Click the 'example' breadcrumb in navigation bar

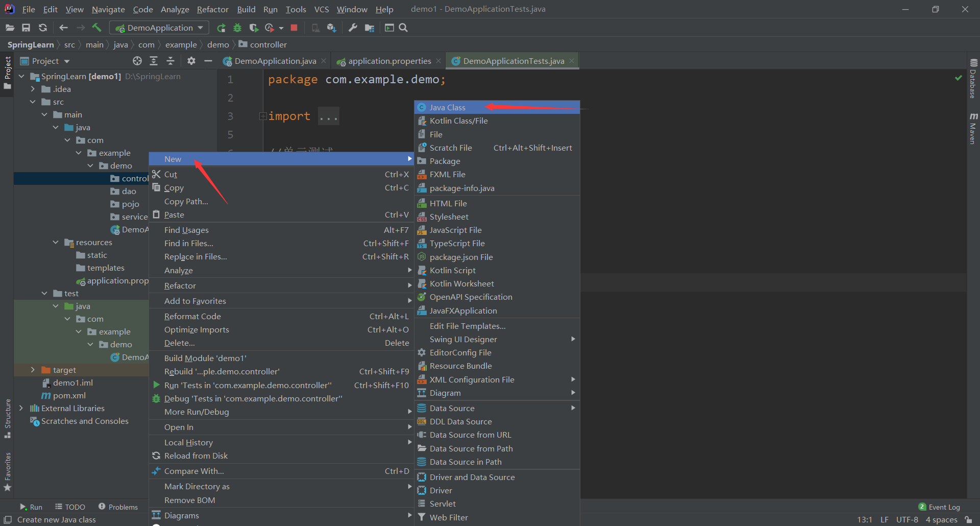pos(181,44)
